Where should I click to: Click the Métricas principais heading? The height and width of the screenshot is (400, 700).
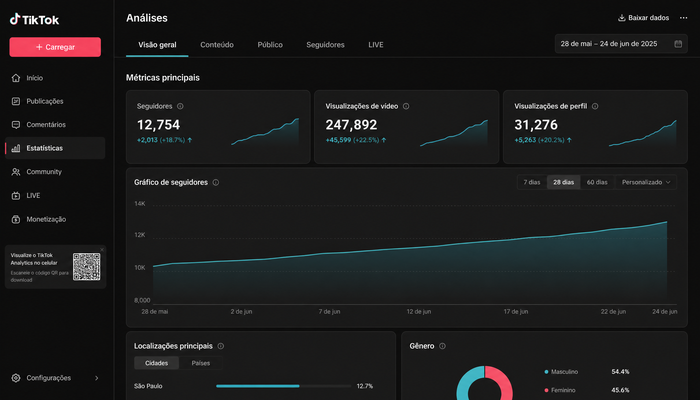point(162,78)
